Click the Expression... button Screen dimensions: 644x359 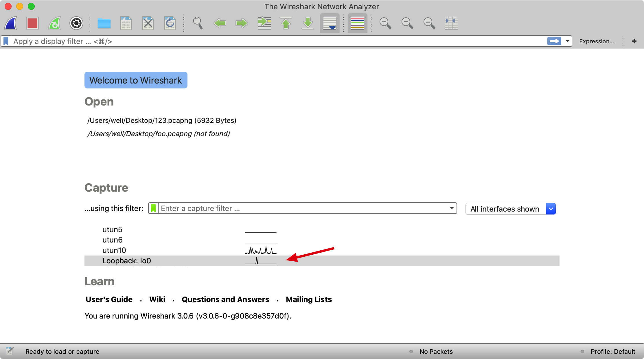coord(596,41)
